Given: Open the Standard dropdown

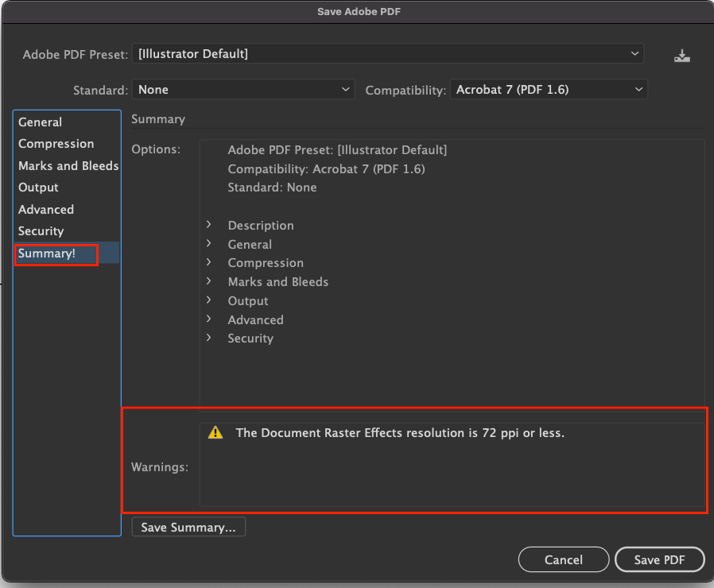Looking at the screenshot, I should (x=243, y=89).
